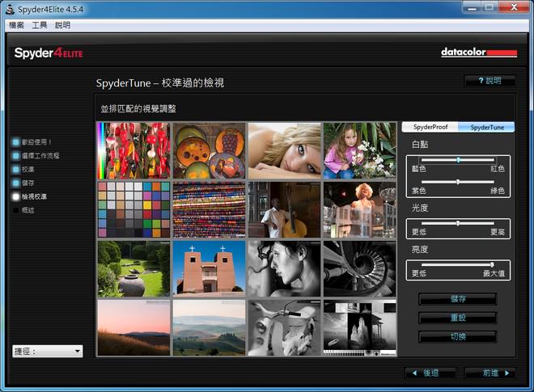Screen dimensions: 534x392
Task: Click the 儲存 button in the right panel
Action: pyautogui.click(x=457, y=299)
